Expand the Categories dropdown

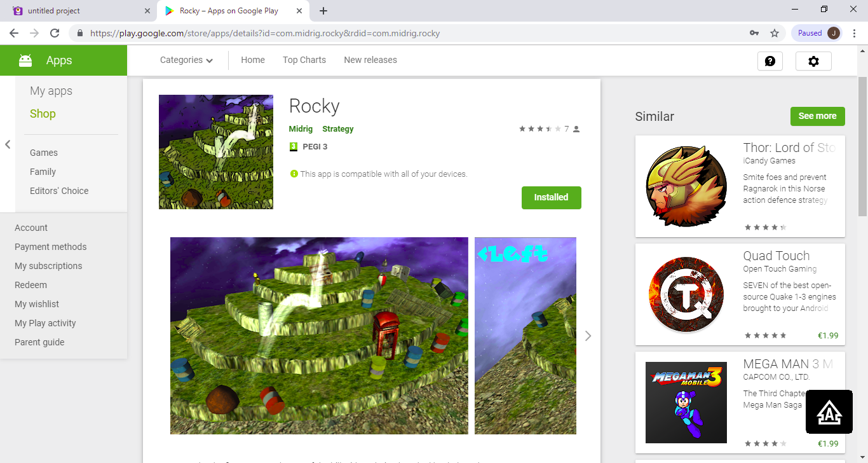pyautogui.click(x=186, y=60)
